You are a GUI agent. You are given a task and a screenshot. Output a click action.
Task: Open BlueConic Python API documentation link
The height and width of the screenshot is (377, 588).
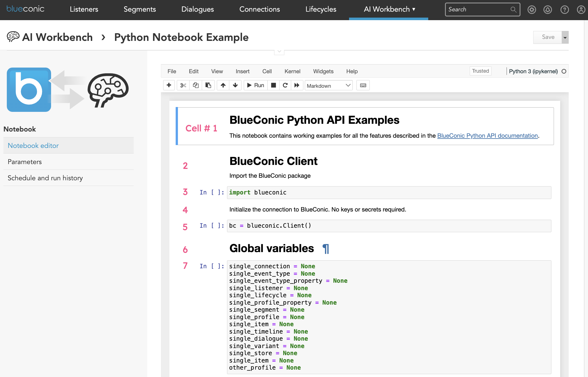pyautogui.click(x=487, y=135)
